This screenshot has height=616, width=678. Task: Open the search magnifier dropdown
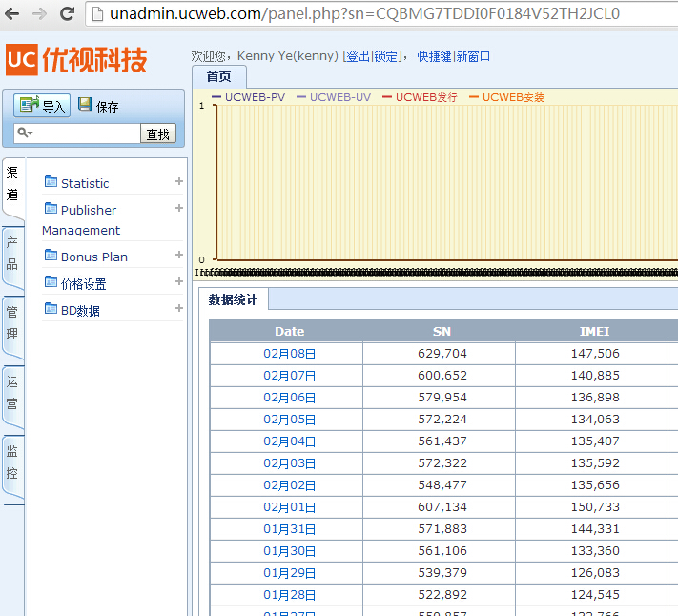point(25,133)
